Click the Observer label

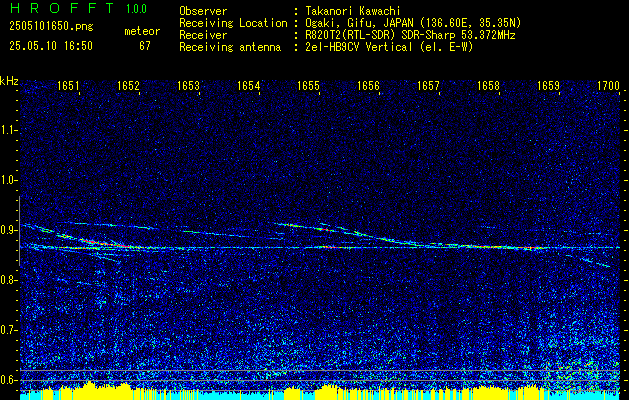[203, 11]
